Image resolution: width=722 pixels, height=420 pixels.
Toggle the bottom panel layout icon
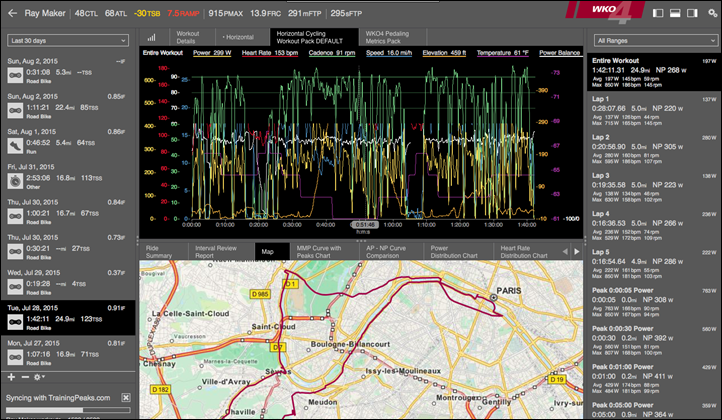(x=675, y=13)
